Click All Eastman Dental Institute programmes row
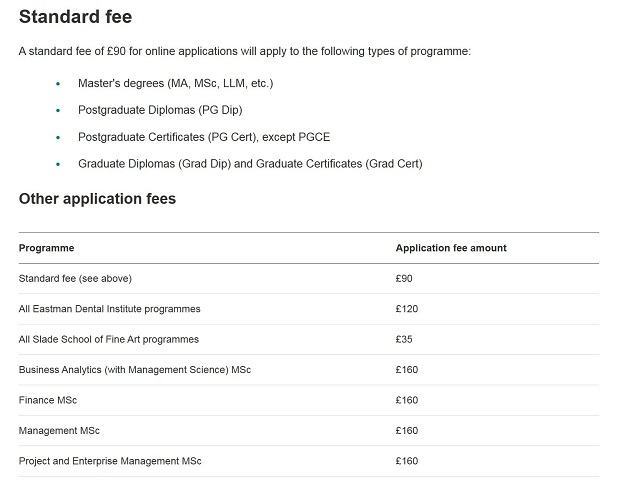This screenshot has height=504, width=640. click(x=309, y=309)
